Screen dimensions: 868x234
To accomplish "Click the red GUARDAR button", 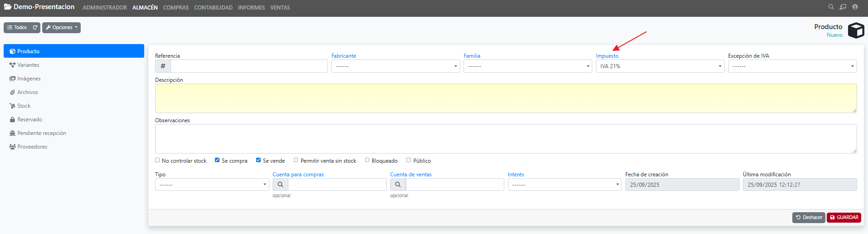I will (x=844, y=218).
